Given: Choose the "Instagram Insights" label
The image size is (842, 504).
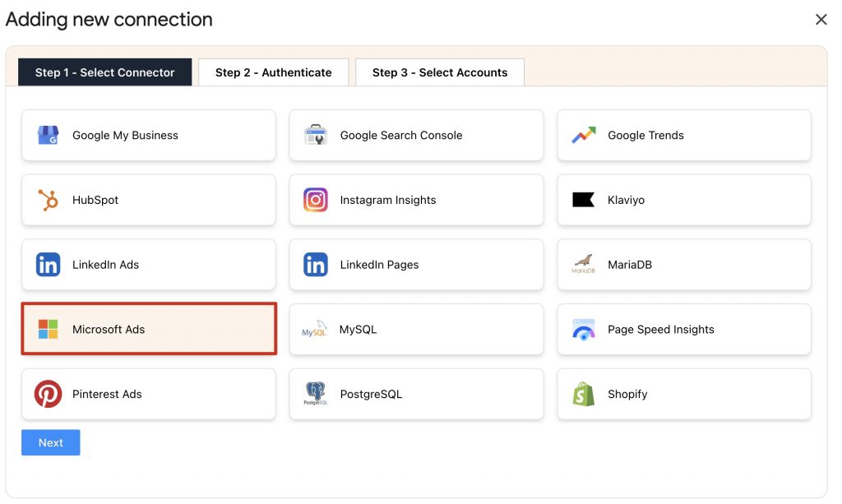Looking at the screenshot, I should point(388,200).
